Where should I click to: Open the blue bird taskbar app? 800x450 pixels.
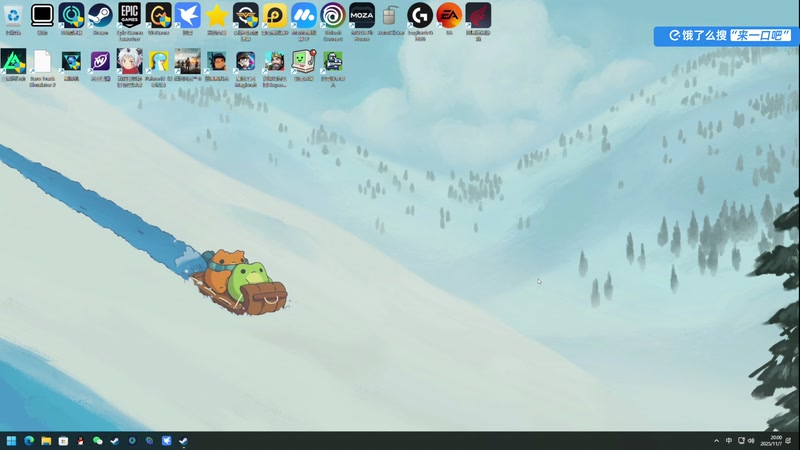[167, 441]
